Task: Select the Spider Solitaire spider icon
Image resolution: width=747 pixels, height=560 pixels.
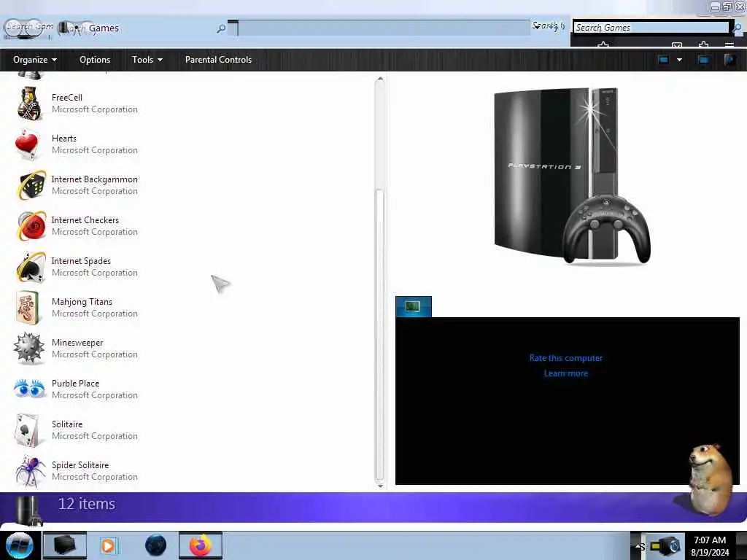Action: click(x=29, y=471)
